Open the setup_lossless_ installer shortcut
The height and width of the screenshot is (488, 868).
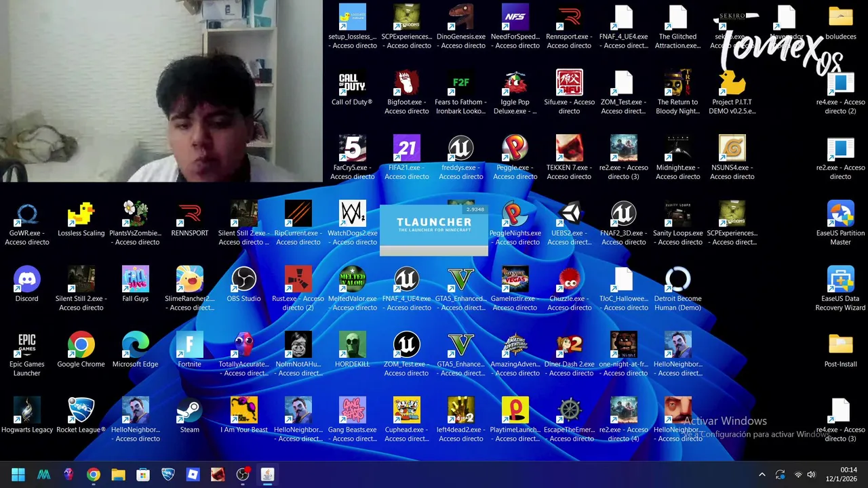click(353, 26)
